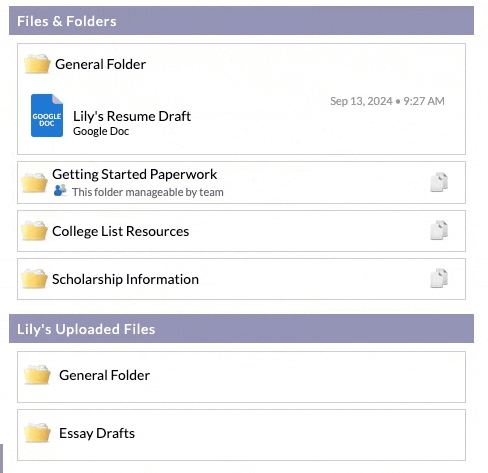Click the copy icon on College List Resources
This screenshot has height=473, width=488.
439,230
